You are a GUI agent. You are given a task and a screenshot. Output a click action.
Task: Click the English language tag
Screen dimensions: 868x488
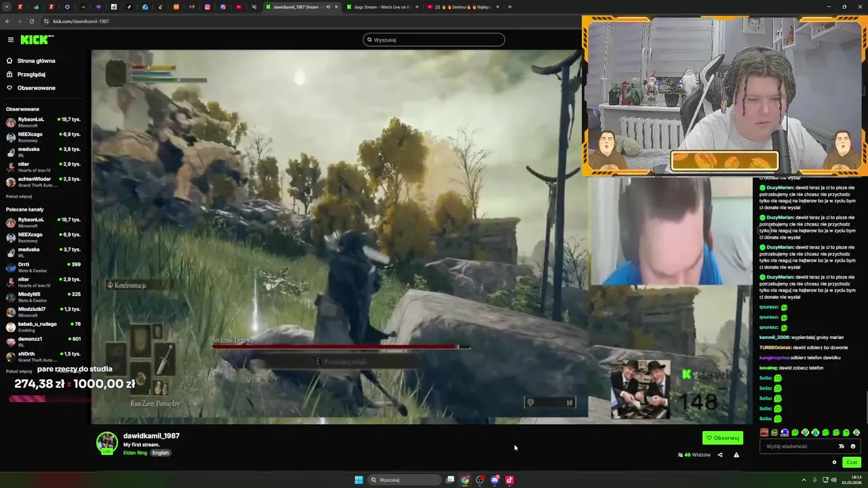[160, 453]
